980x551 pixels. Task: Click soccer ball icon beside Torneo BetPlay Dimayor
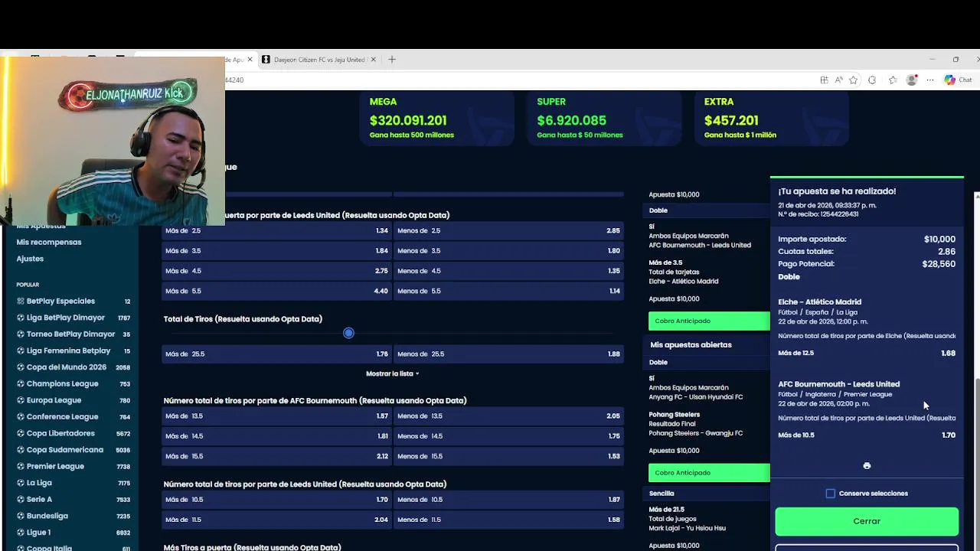pos(21,334)
